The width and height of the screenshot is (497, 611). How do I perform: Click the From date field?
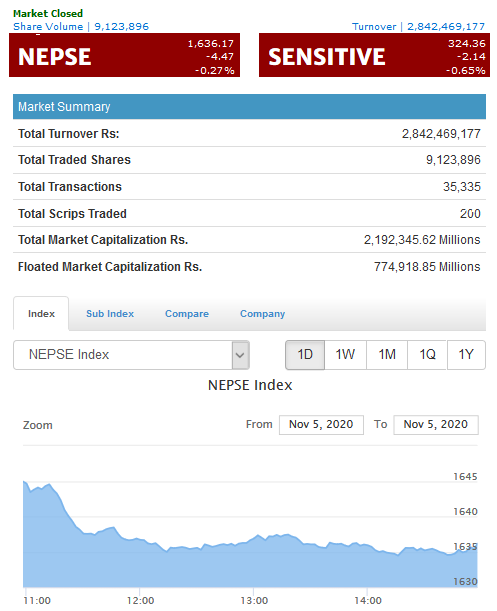(x=321, y=424)
